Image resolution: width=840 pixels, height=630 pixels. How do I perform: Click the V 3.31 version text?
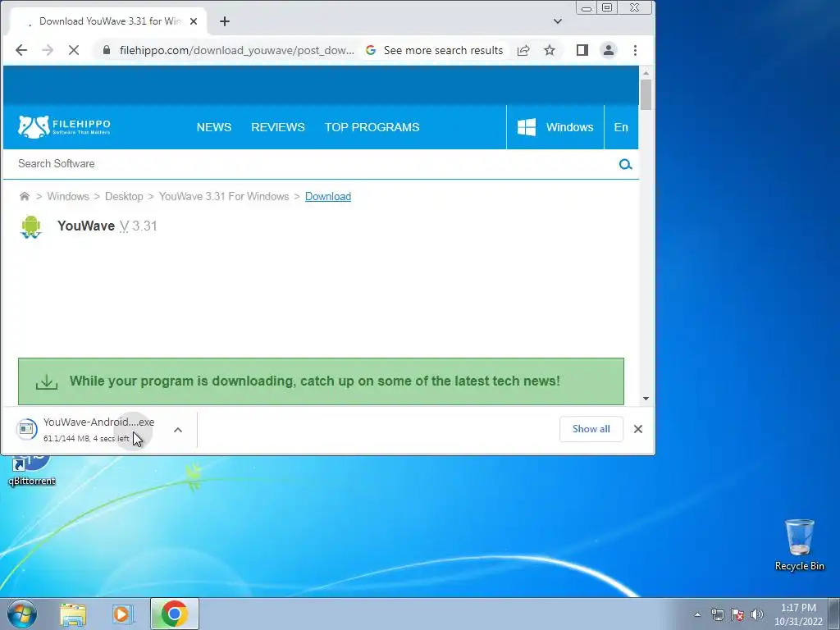(138, 226)
